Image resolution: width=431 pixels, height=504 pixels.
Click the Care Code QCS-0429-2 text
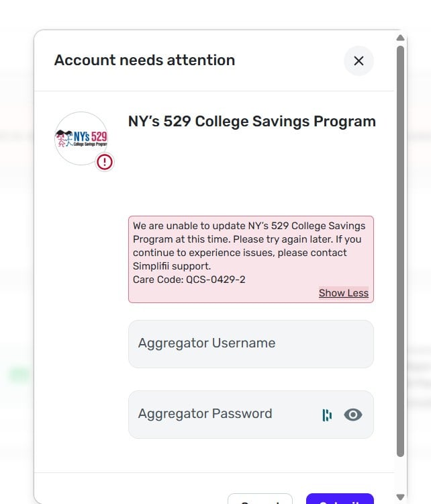(x=189, y=279)
